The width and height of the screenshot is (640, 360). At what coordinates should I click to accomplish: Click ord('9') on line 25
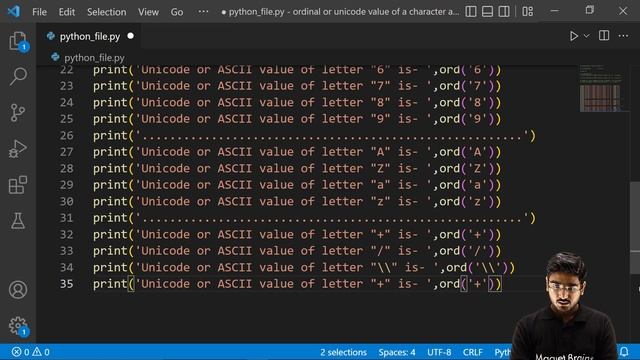466,119
